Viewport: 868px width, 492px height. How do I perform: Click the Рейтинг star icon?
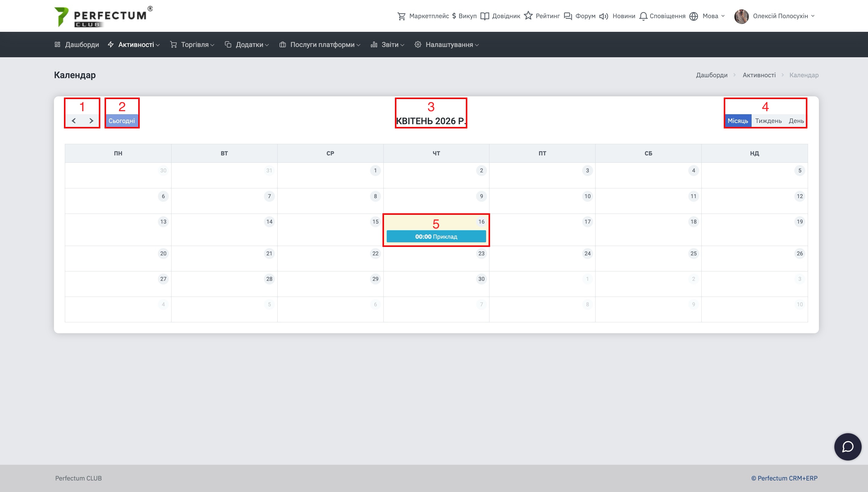click(528, 15)
